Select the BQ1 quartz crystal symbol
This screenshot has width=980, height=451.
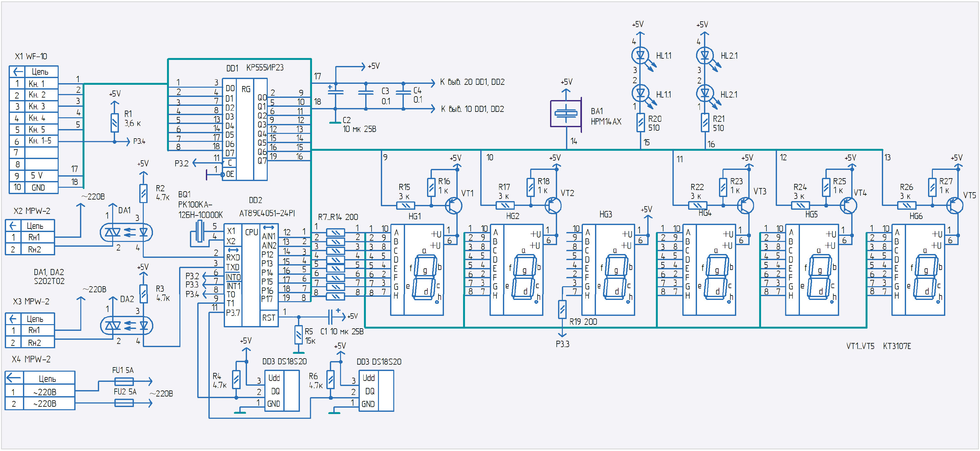pos(200,231)
